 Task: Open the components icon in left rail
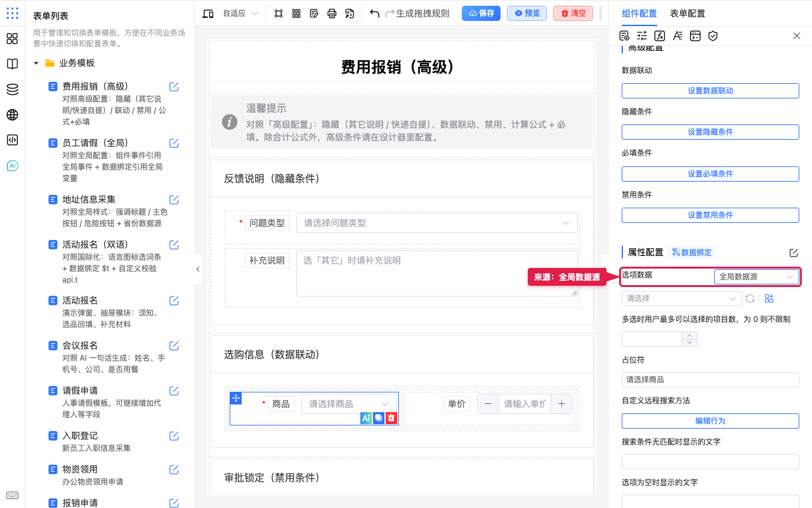(x=12, y=39)
